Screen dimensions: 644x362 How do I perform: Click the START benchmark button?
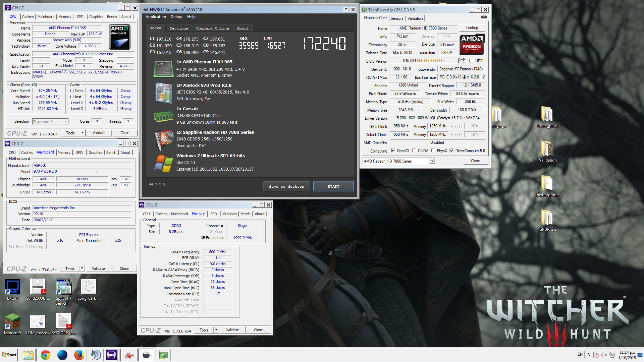[x=333, y=186]
